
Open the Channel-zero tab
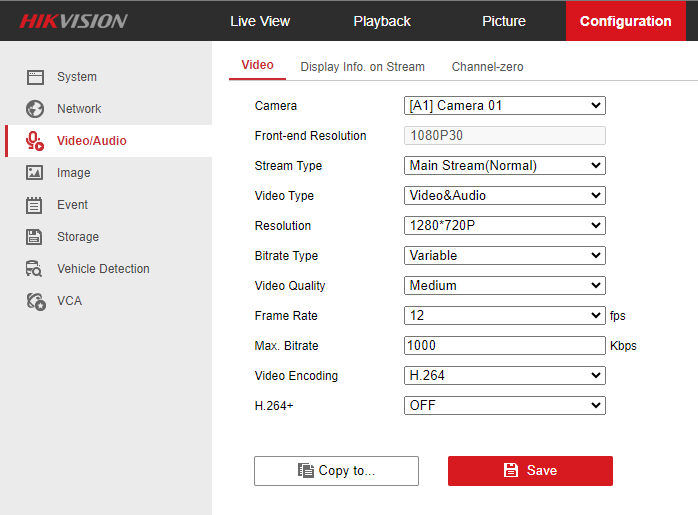click(487, 67)
